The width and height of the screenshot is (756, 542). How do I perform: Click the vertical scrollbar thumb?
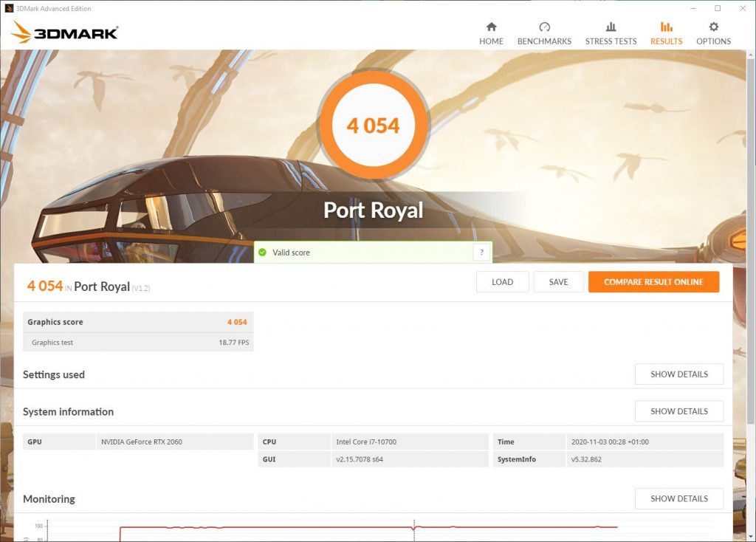coord(751,241)
